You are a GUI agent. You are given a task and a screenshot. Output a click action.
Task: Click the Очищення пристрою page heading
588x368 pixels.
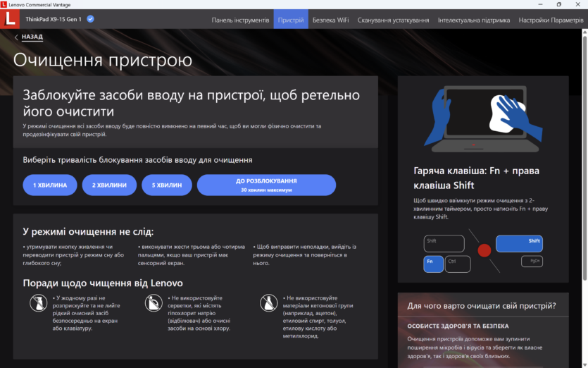pos(103,60)
